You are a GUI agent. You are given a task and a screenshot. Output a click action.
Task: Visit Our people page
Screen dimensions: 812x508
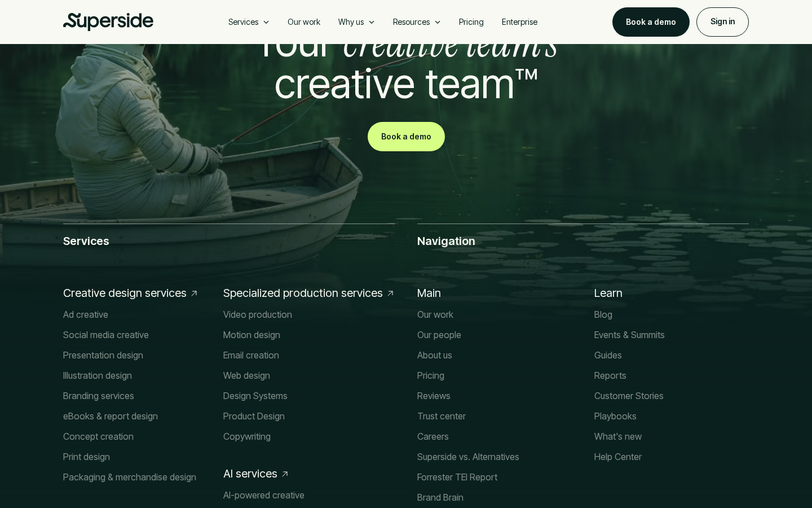pos(439,335)
